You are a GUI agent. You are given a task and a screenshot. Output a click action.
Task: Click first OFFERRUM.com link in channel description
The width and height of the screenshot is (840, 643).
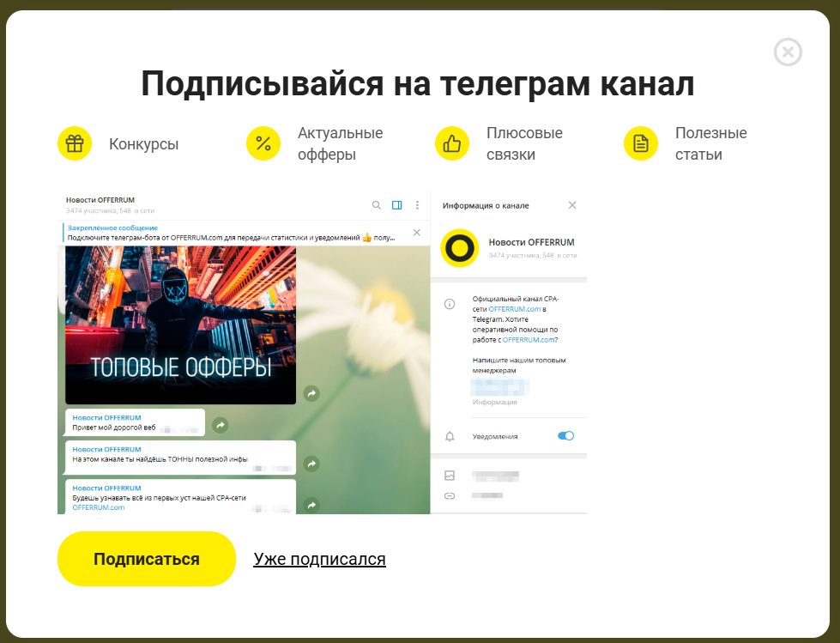point(514,309)
